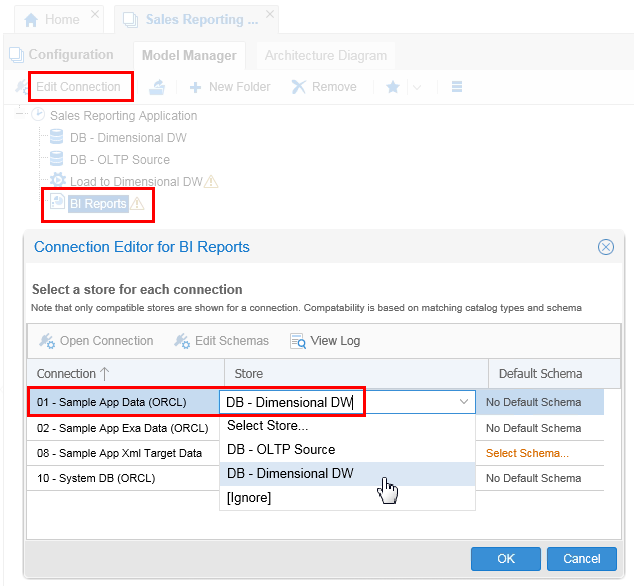Open the Architecture Diagram tab
Viewport: 634px width, 586px height.
tap(325, 56)
